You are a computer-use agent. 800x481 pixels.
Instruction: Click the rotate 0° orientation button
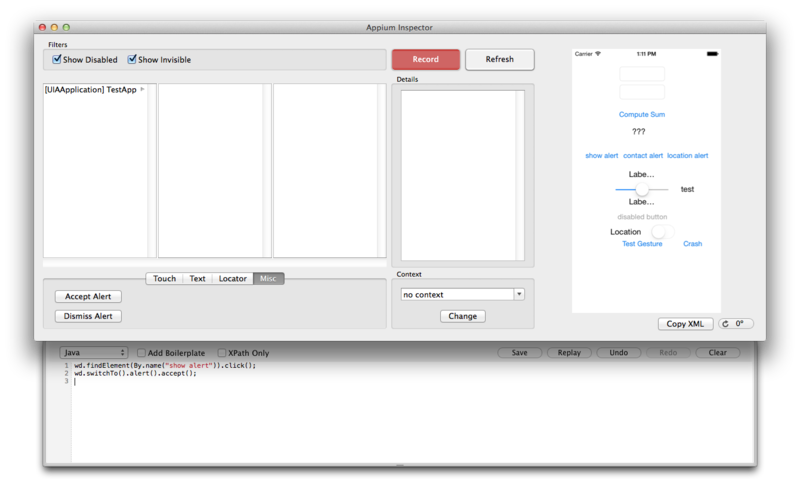point(736,324)
